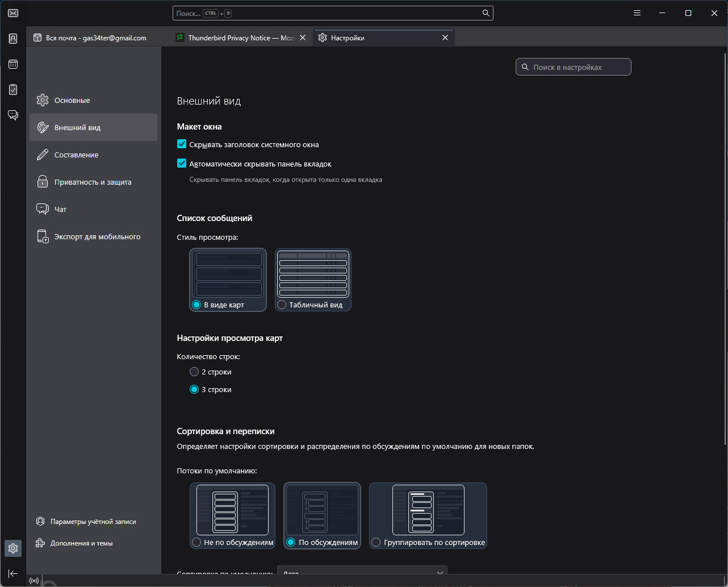Collapse the spaces toolbar arrow icon
The height and width of the screenshot is (587, 728).
tap(12, 573)
